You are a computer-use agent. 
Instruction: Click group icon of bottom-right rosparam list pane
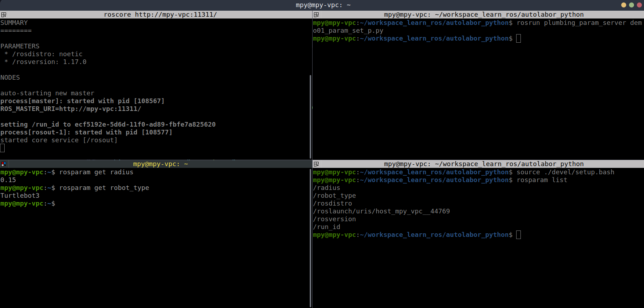316,164
